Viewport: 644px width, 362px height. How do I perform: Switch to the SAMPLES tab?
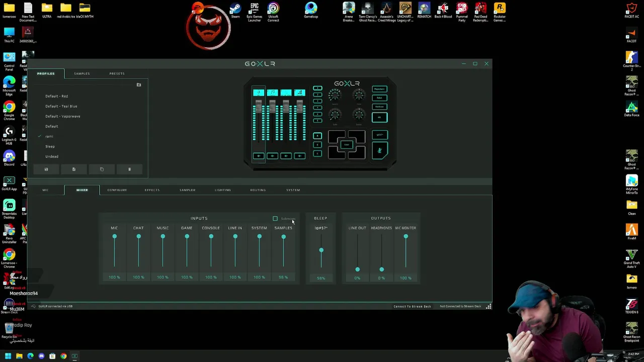[82, 73]
